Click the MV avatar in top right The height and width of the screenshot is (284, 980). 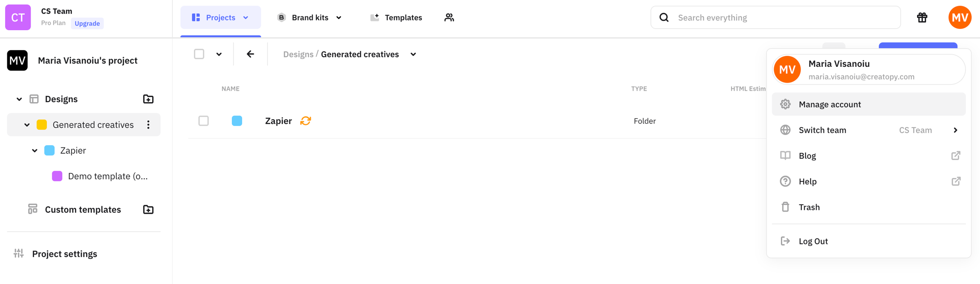click(x=960, y=17)
